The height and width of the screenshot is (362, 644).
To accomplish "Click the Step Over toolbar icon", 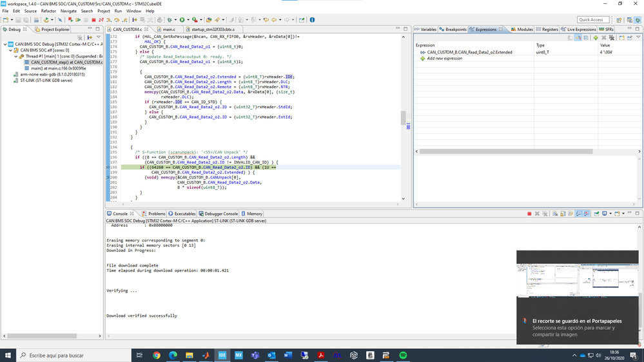I will (x=117, y=20).
